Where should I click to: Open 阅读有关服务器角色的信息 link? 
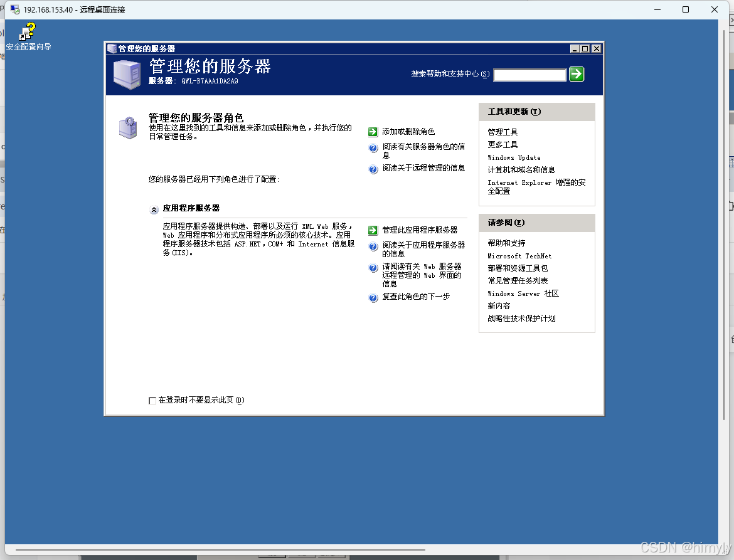423,151
